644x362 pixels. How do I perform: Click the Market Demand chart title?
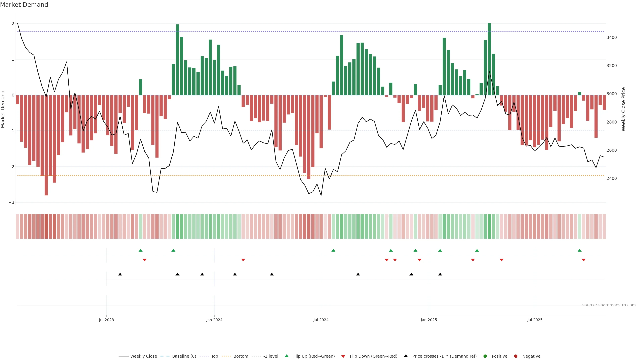[24, 5]
